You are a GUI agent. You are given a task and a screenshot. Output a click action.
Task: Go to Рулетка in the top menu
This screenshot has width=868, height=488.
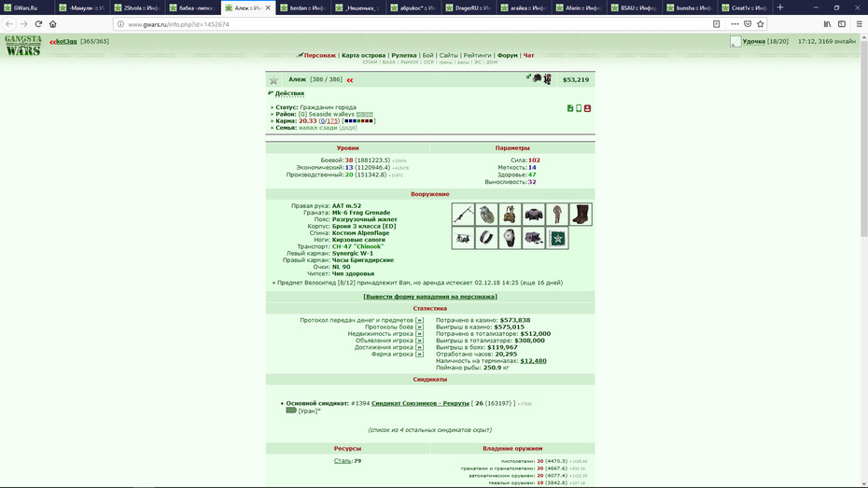point(403,55)
